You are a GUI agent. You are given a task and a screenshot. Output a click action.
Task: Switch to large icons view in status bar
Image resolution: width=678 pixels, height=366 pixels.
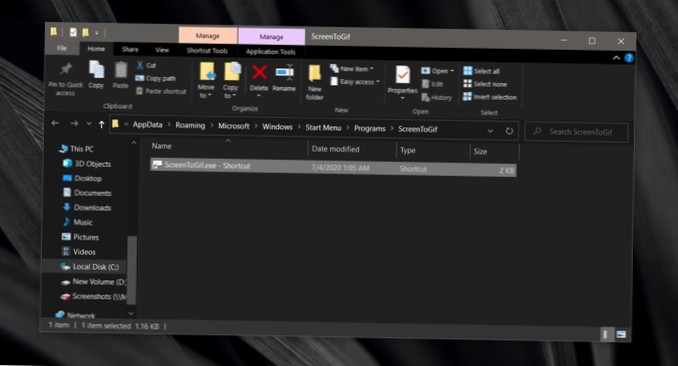(621, 334)
